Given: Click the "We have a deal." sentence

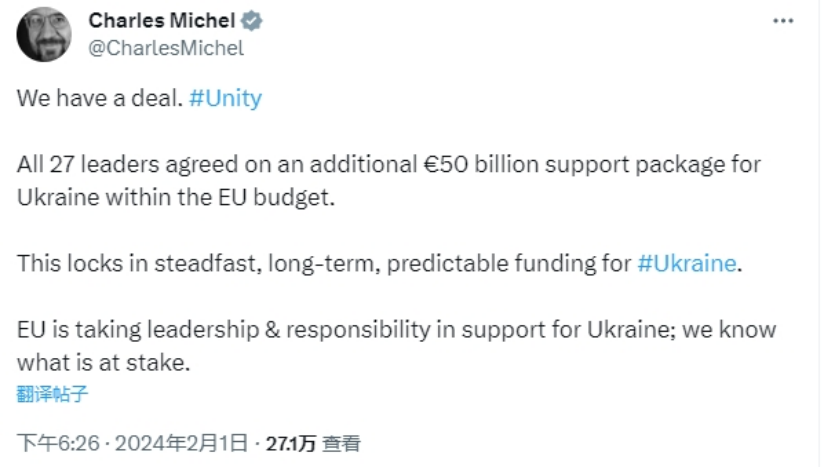Looking at the screenshot, I should 99,100.
